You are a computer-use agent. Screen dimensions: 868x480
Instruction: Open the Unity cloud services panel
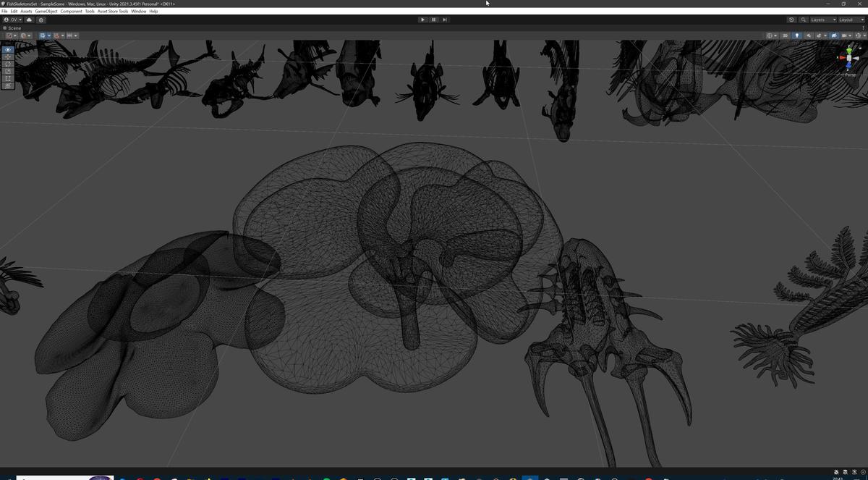pyautogui.click(x=30, y=20)
